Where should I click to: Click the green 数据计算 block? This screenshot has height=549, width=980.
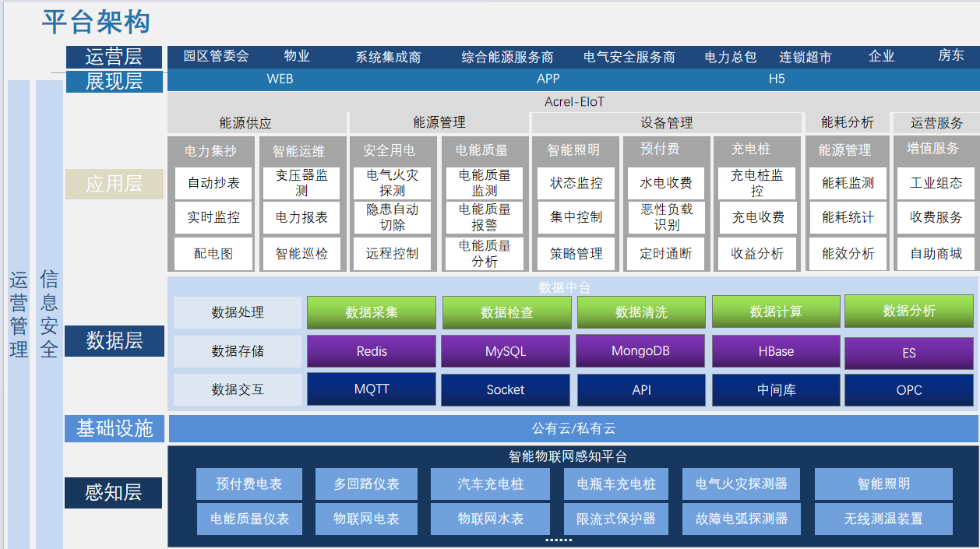tap(776, 311)
